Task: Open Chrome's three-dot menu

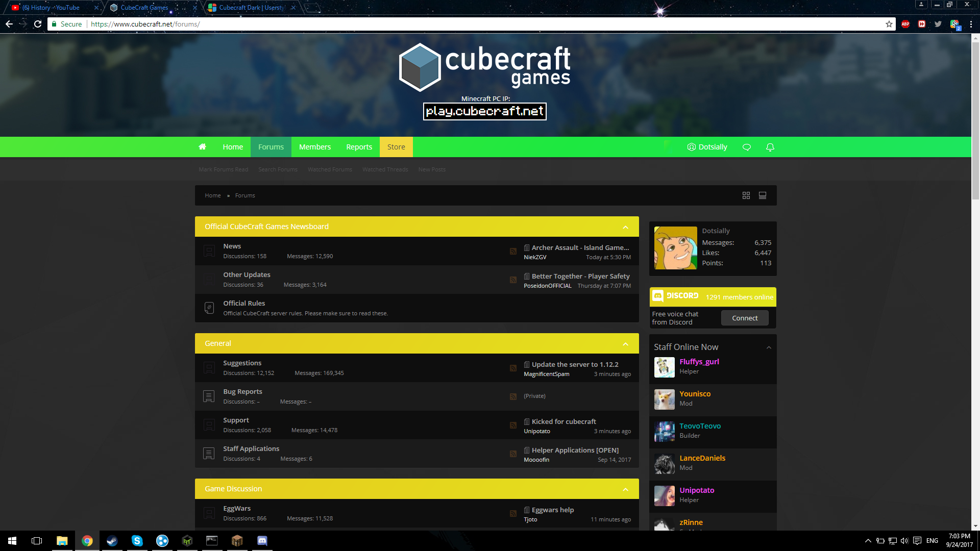Action: tap(971, 24)
